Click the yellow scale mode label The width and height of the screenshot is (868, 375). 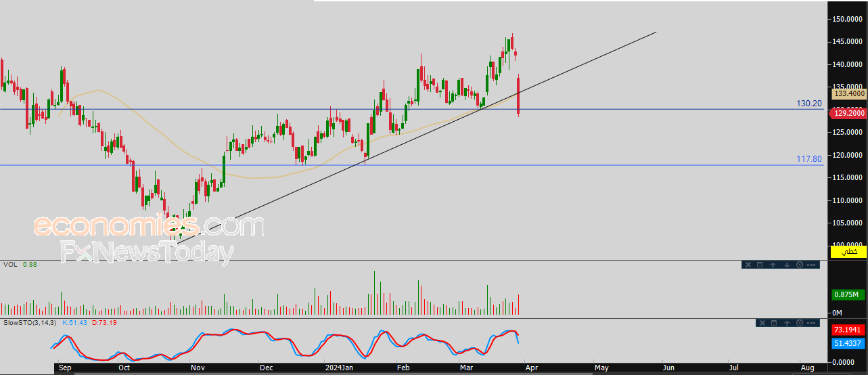coord(848,252)
